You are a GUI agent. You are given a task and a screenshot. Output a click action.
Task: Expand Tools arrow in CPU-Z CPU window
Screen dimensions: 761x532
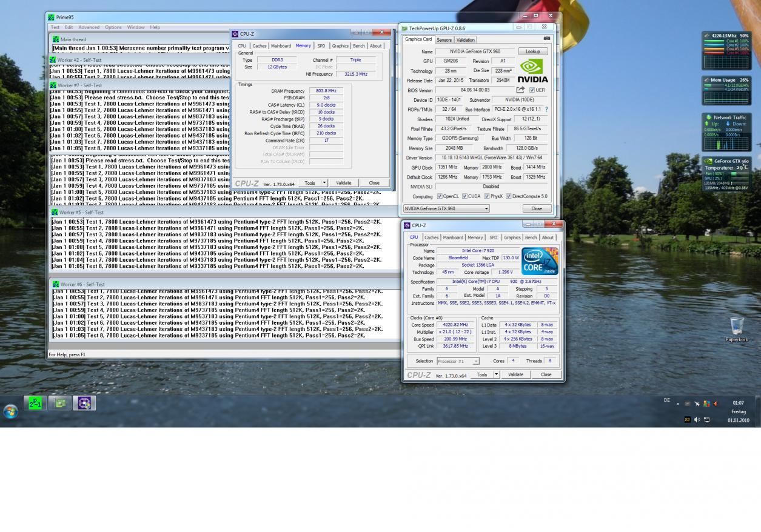[497, 374]
